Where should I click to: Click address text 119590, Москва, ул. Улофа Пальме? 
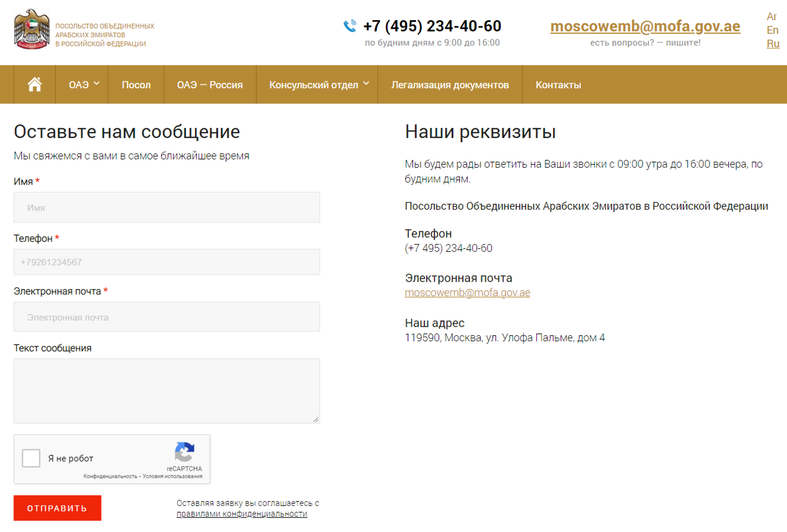[505, 337]
